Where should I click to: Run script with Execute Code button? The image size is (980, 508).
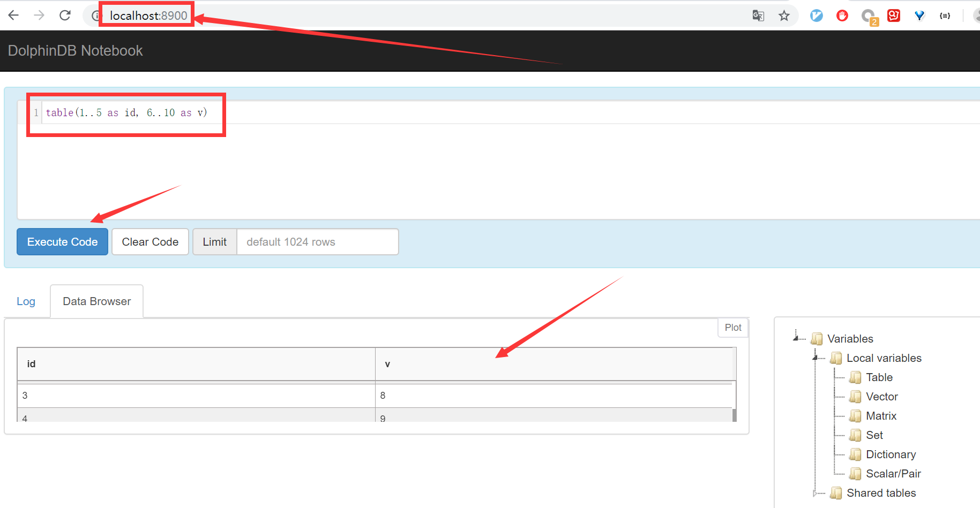pos(63,242)
